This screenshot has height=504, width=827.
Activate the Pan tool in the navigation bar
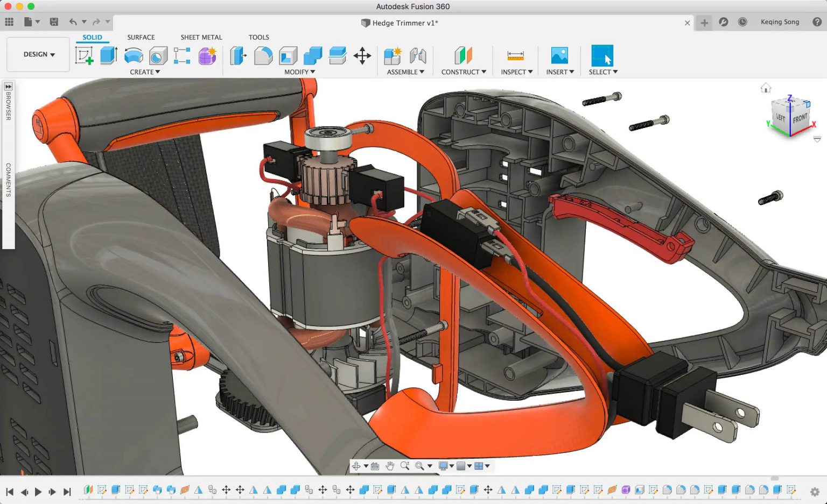(x=391, y=466)
